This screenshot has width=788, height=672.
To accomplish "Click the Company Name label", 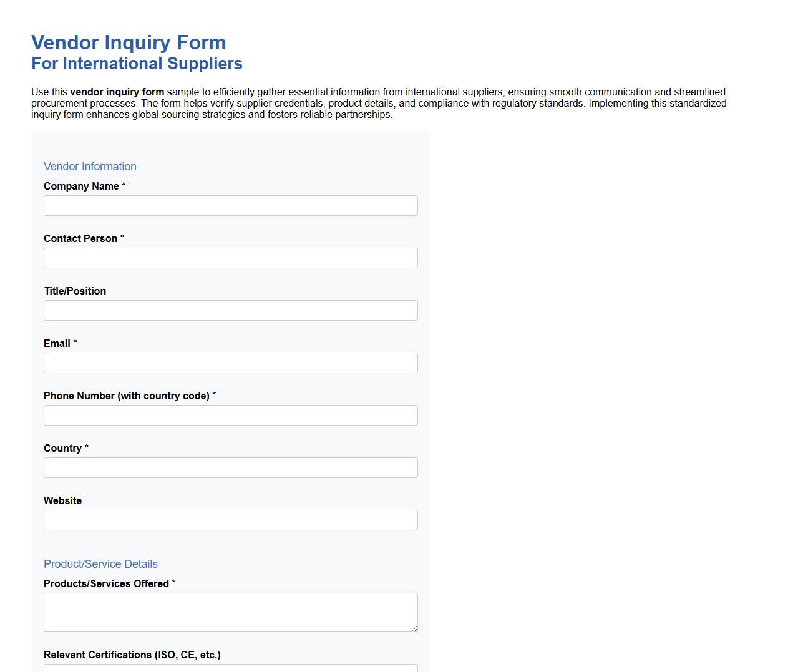I will 81,186.
